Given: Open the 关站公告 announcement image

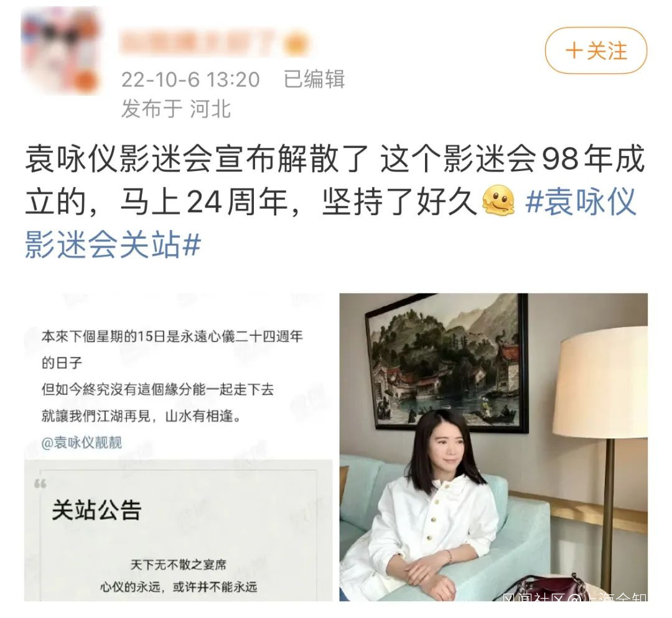Looking at the screenshot, I should tap(179, 447).
